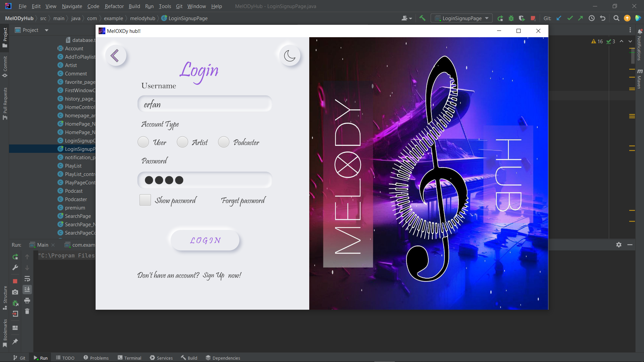Click inside the Username field showing erfan
Viewport: 644px width, 362px height.
point(205,104)
